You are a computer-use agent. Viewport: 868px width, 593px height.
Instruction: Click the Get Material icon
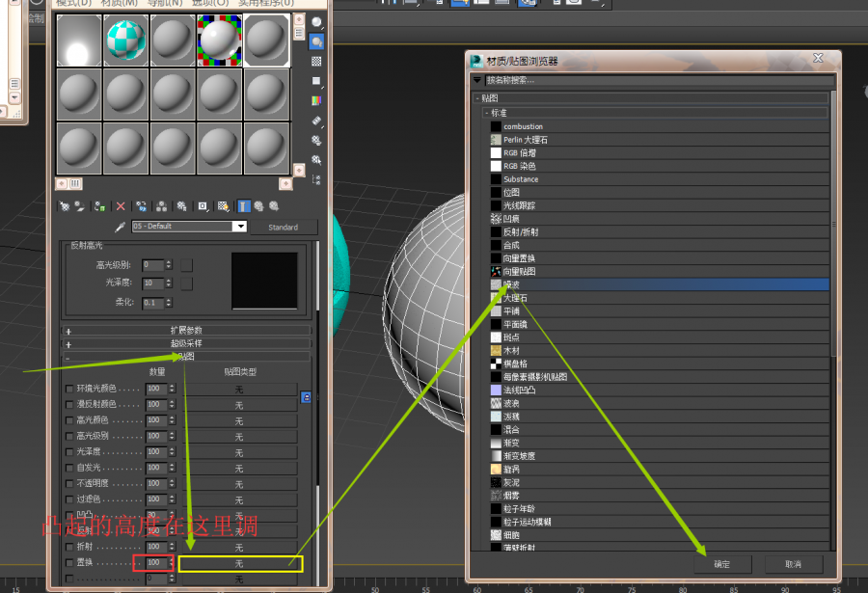pyautogui.click(x=64, y=205)
